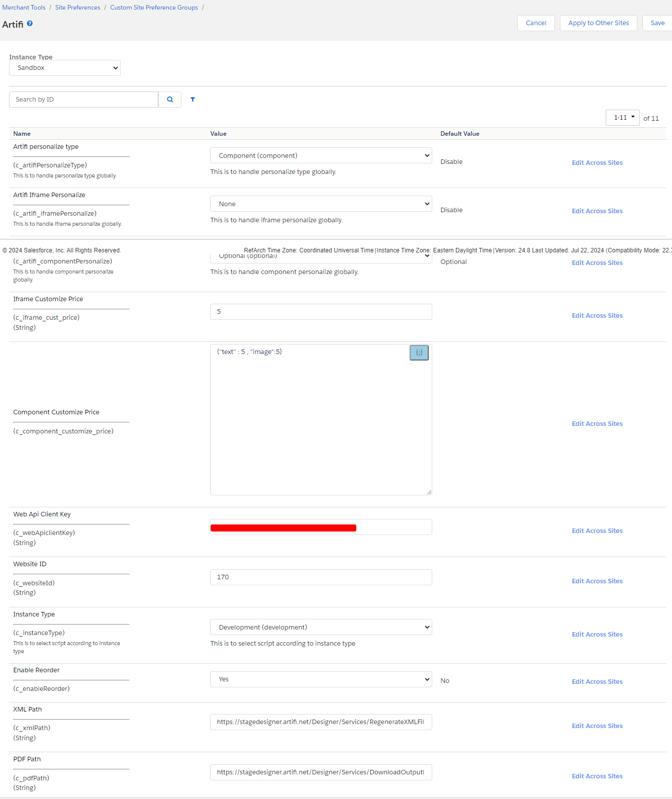Open the 1-11 pagination dropdown

point(623,118)
